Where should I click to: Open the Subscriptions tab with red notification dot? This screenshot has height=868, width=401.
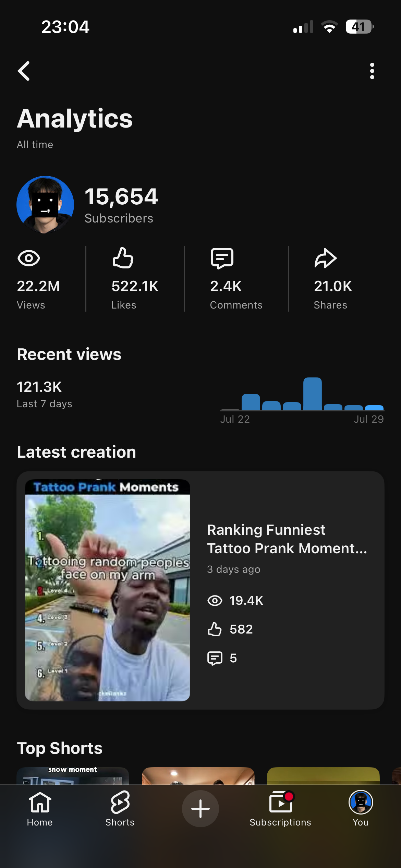[x=280, y=808]
